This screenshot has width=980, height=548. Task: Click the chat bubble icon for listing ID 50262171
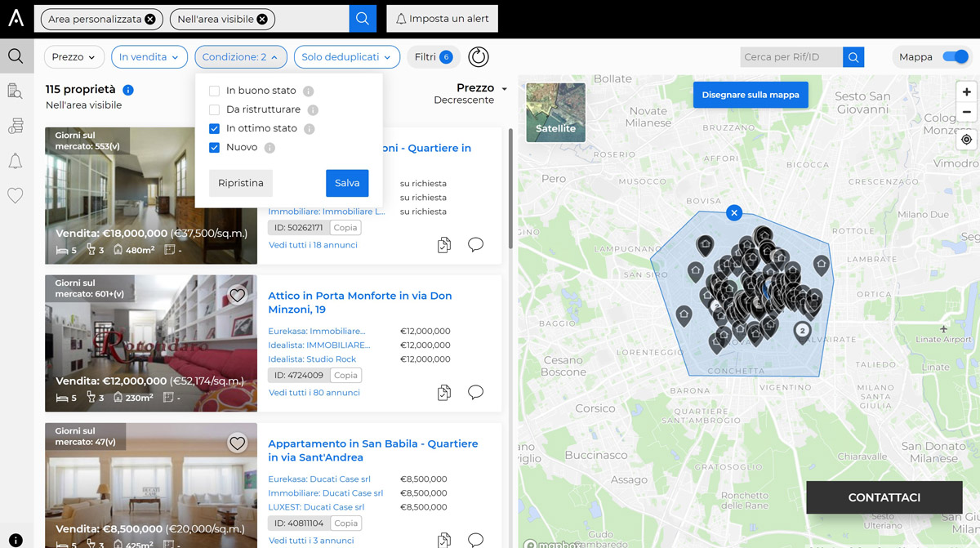[475, 244]
